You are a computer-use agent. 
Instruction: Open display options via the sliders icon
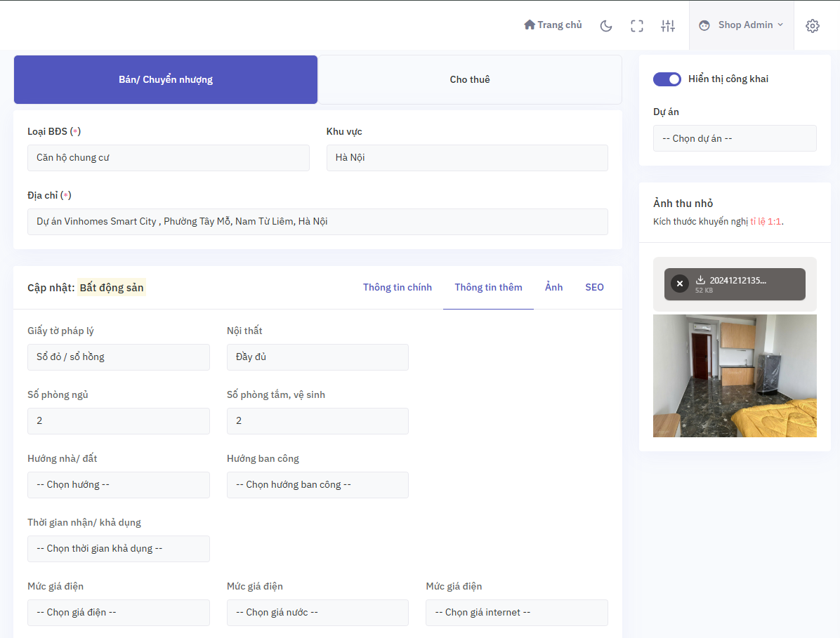(x=667, y=25)
